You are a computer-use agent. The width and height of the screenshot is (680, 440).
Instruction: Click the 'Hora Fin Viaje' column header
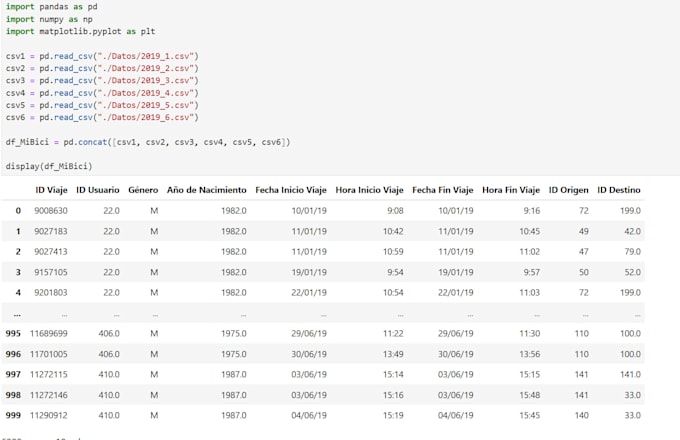click(511, 190)
